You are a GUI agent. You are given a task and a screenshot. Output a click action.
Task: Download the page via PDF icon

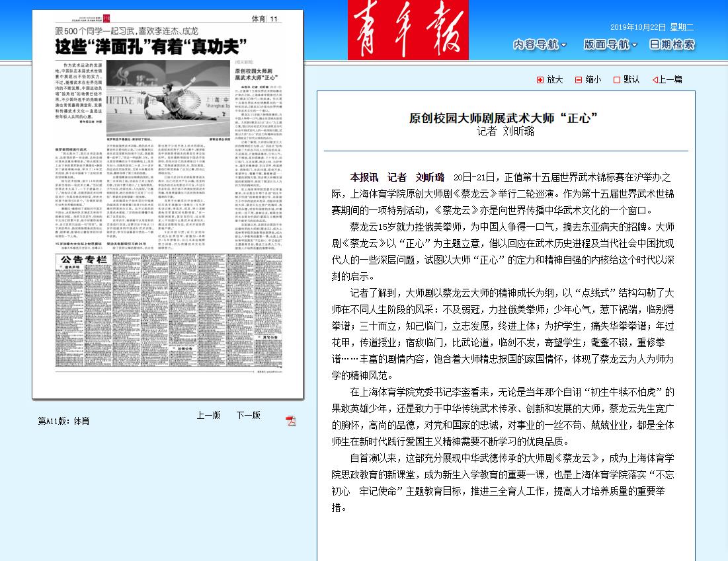(x=290, y=421)
